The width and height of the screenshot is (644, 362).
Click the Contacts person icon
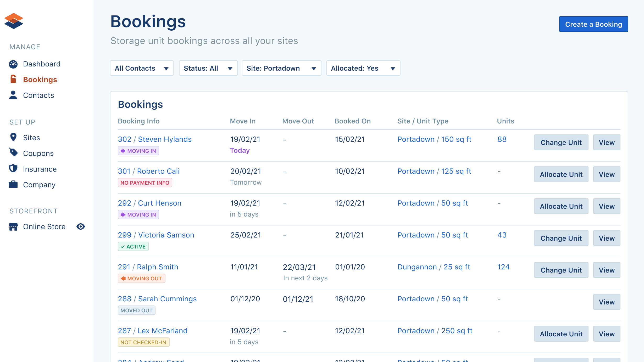point(13,95)
